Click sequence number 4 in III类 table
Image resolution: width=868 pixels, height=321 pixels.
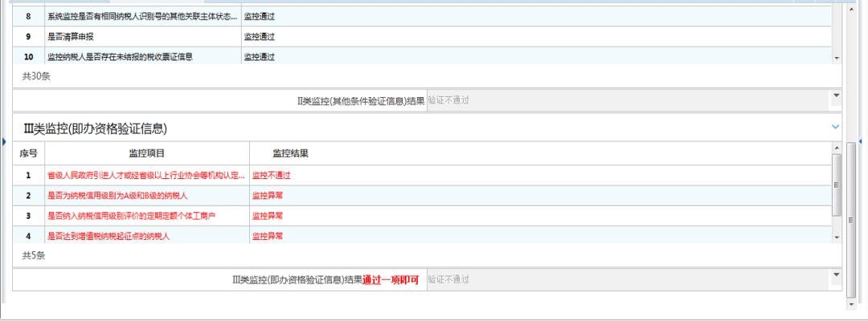pos(28,236)
